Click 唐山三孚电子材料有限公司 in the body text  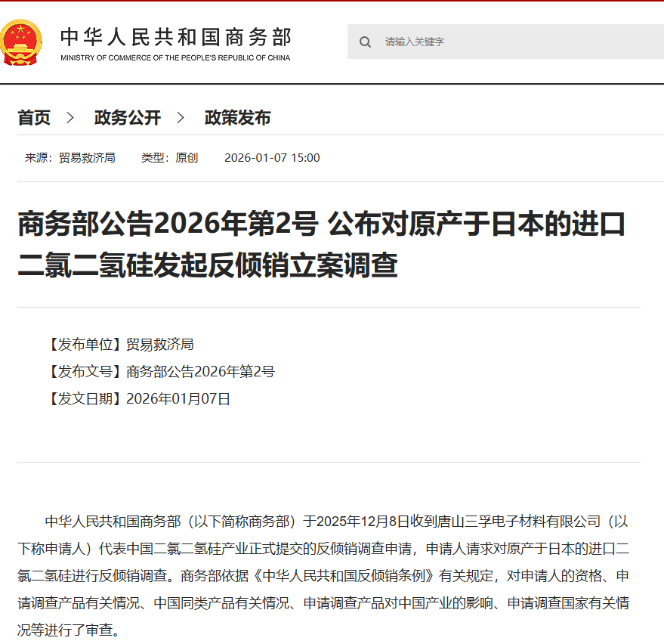(519, 522)
